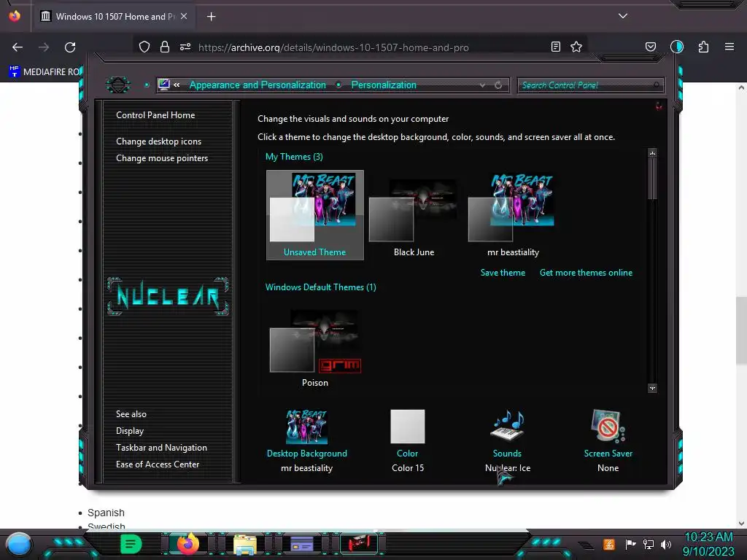Open Change desktop icons
747x560 pixels.
point(158,141)
